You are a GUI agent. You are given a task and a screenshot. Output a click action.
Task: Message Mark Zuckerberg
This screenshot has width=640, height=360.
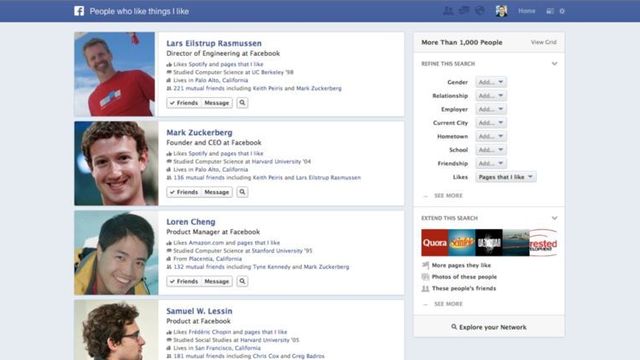click(x=216, y=192)
